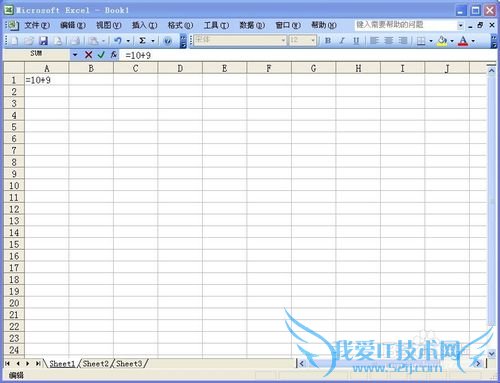
Task: Open the font size dropdown
Action: coord(313,41)
